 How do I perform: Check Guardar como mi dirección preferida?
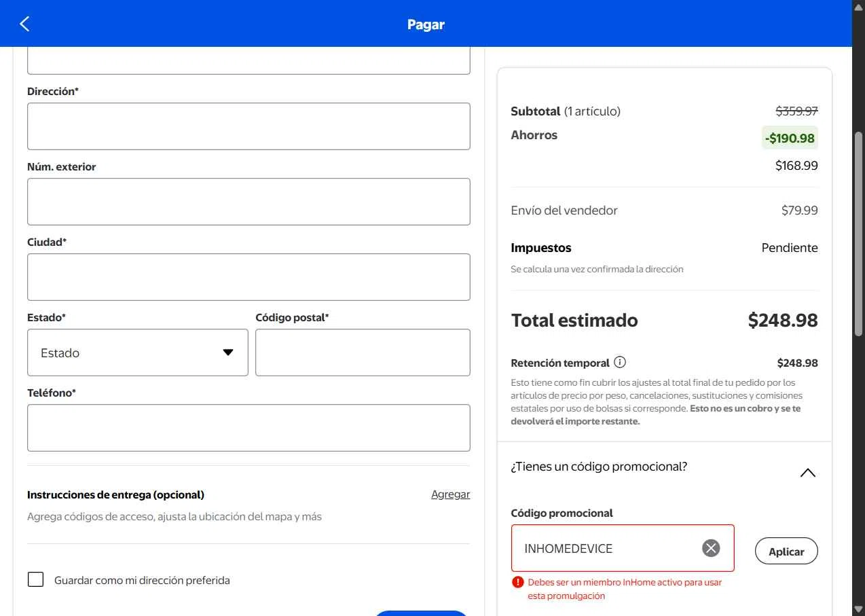tap(35, 580)
